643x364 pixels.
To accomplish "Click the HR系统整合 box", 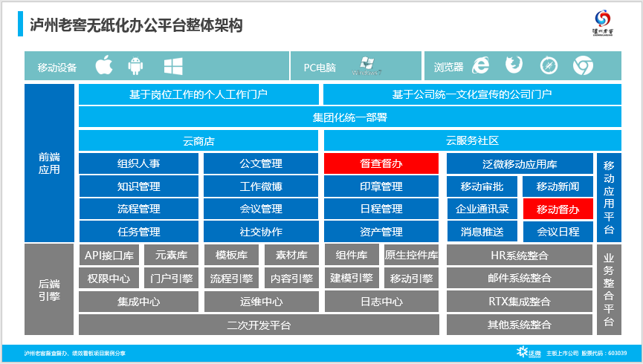I will tap(519, 256).
